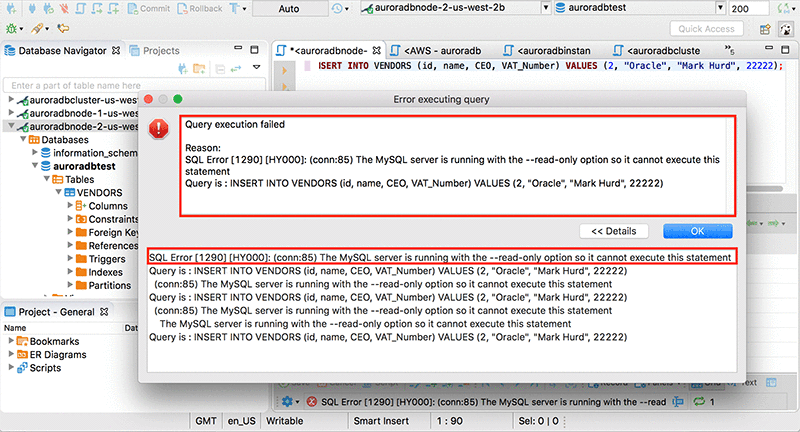The width and height of the screenshot is (800, 432).
Task: Click navigator Link with Editor arrows icon
Action: click(236, 68)
